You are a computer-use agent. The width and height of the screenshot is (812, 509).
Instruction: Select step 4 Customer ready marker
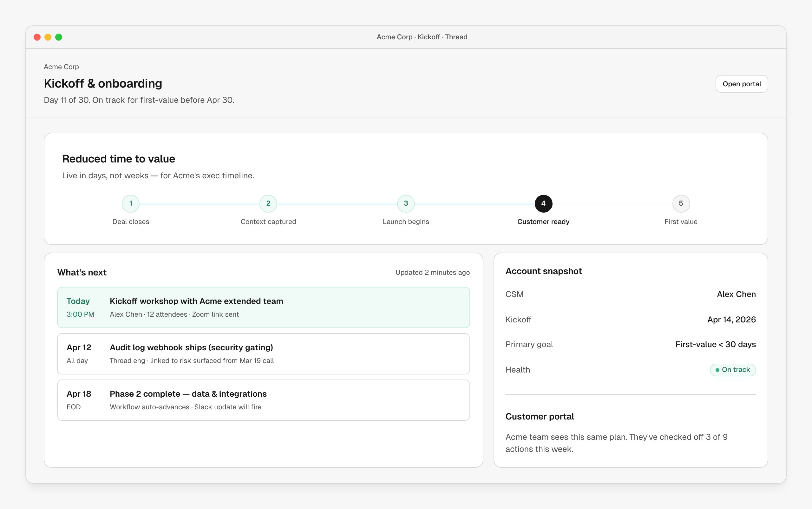coord(543,204)
